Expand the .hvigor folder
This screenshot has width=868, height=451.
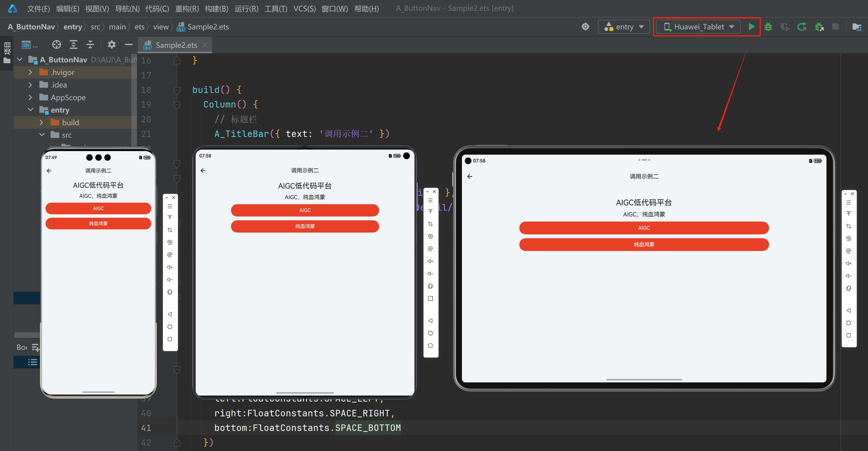30,72
